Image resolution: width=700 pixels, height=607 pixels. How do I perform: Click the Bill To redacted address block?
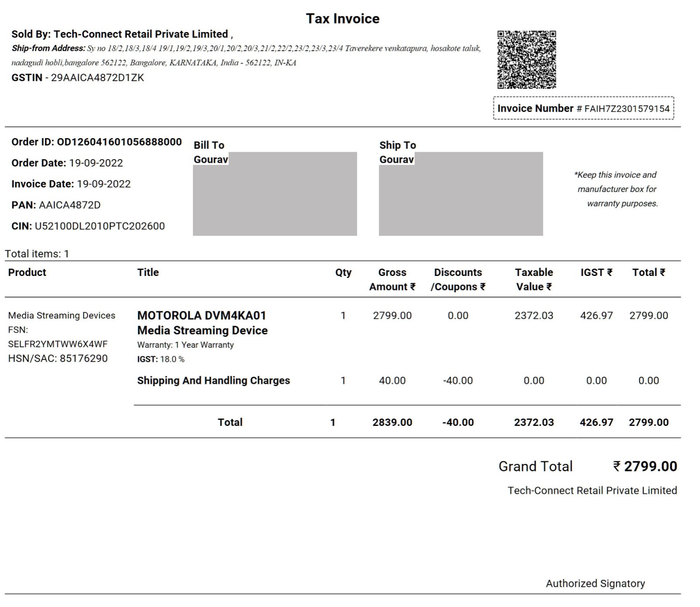pos(275,194)
